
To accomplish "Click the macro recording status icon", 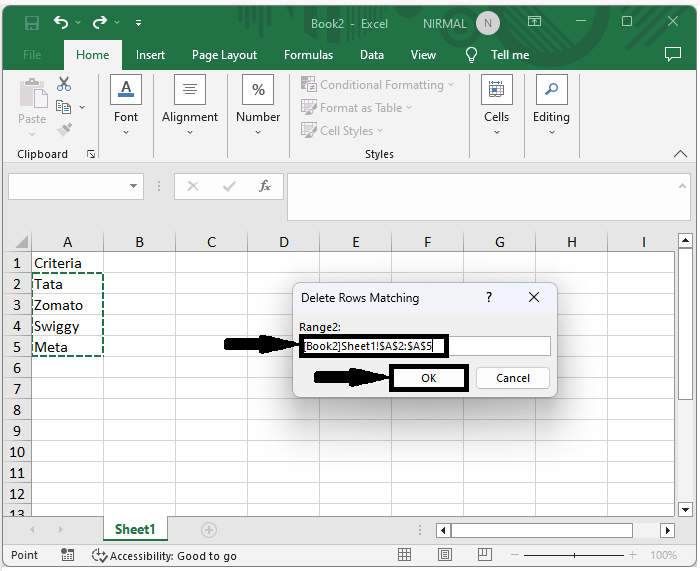I will tap(67, 555).
